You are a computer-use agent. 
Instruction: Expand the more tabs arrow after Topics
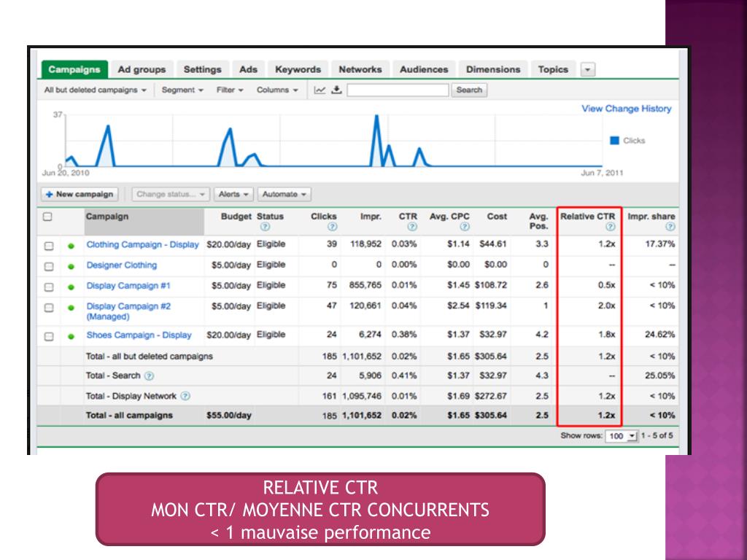point(588,69)
